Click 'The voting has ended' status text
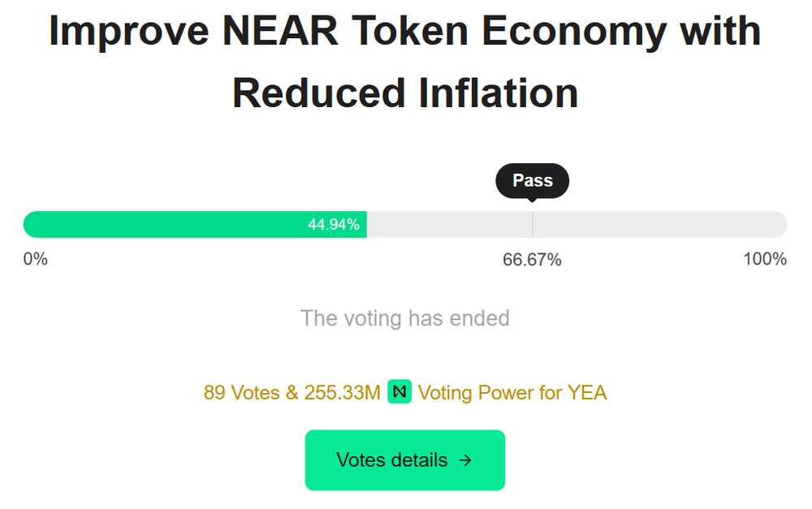 click(x=405, y=318)
